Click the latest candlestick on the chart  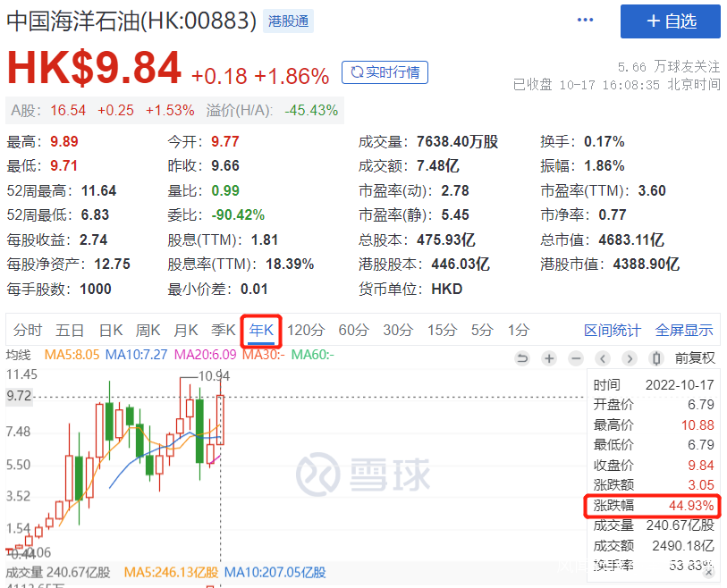pos(220,420)
